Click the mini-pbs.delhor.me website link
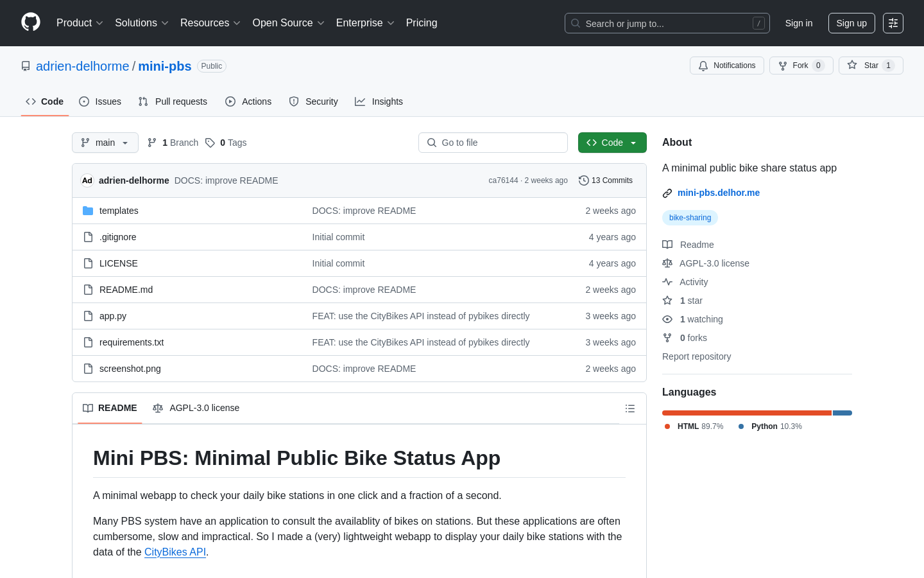This screenshot has width=924, height=578. 719,193
